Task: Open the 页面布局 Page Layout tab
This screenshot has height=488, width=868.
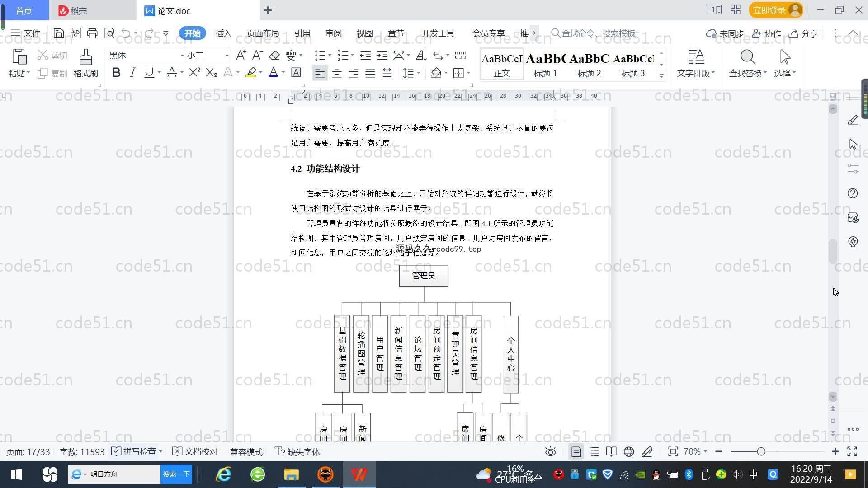Action: coord(263,33)
